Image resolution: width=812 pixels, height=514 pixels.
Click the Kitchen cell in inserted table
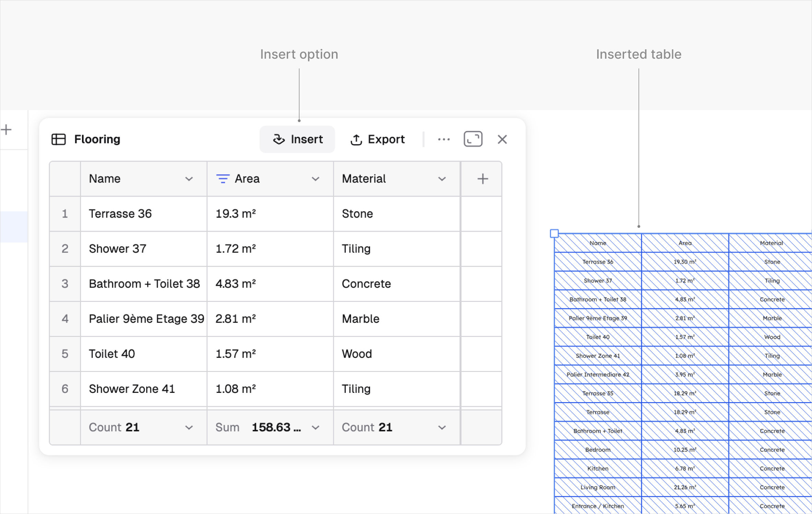pos(597,468)
